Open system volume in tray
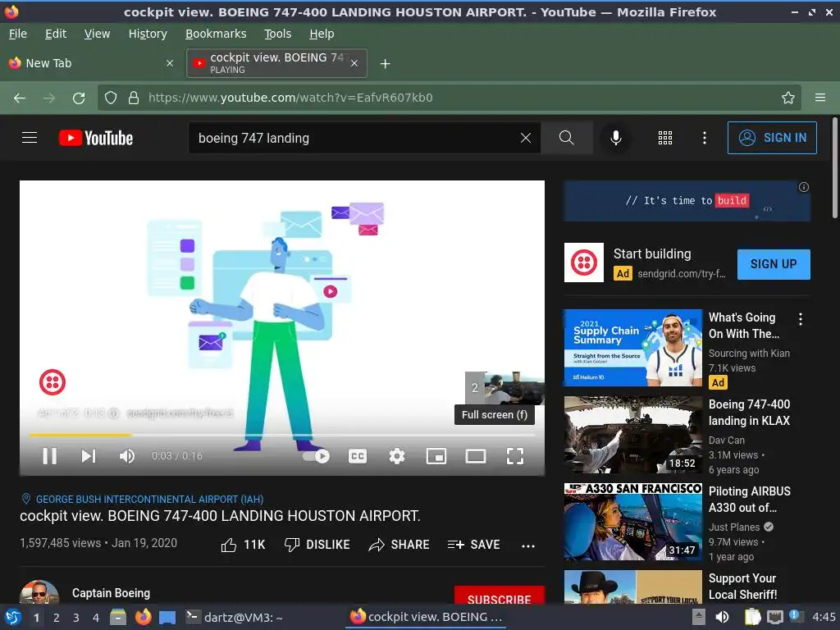Image resolution: width=840 pixels, height=630 pixels. (x=722, y=617)
